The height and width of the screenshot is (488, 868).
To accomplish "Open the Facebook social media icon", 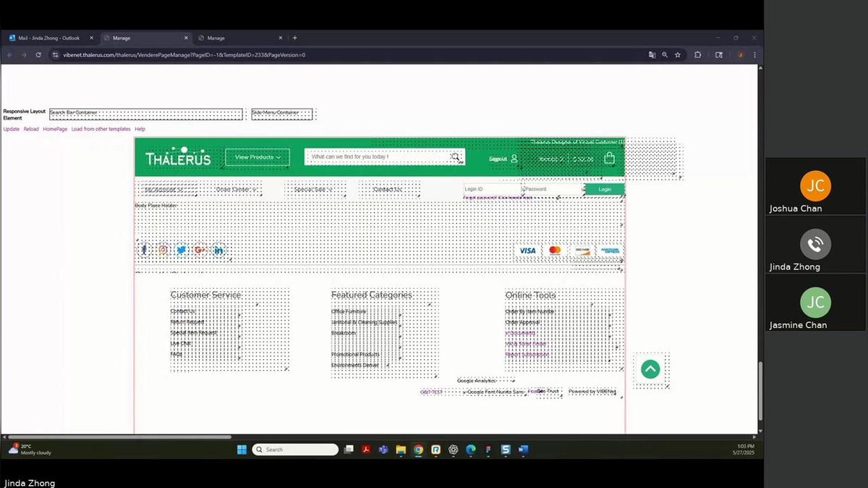I will (143, 250).
